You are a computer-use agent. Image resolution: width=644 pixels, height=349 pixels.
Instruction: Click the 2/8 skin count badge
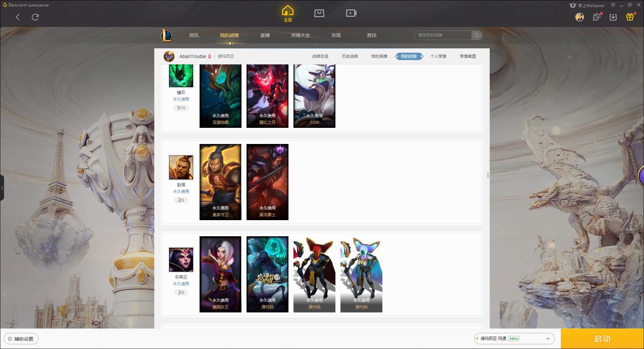click(181, 200)
